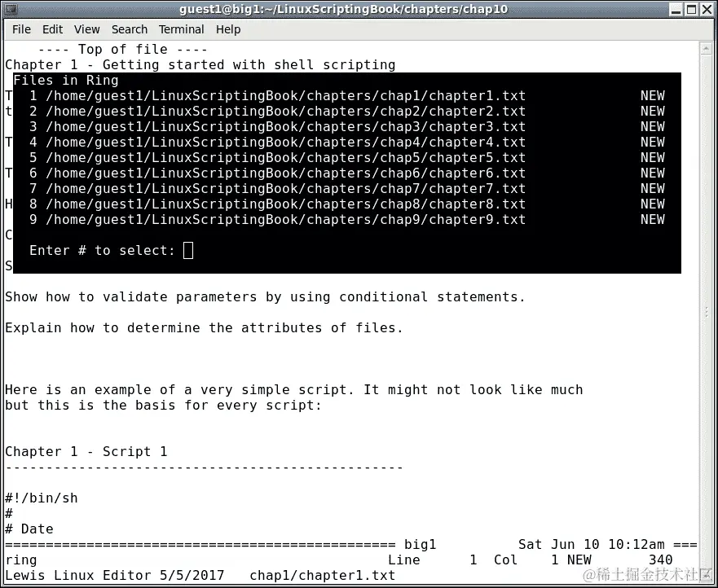Select ring entry 5 chapter5.txt path
This screenshot has width=718, height=588.
(x=285, y=158)
